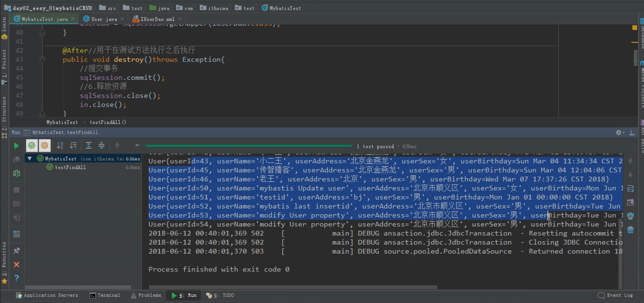The height and width of the screenshot is (303, 644).
Task: Collapse the MybatisTest tree node
Action: 30,159
